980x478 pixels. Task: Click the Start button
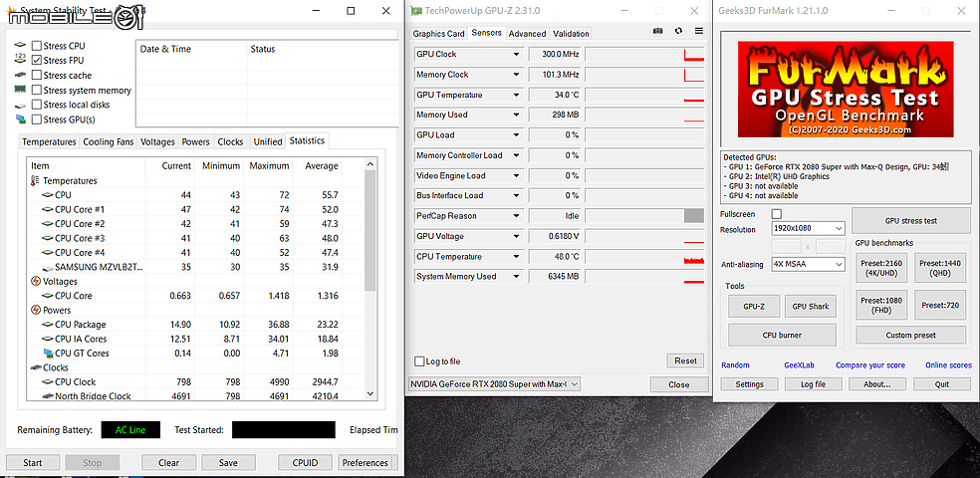point(33,463)
